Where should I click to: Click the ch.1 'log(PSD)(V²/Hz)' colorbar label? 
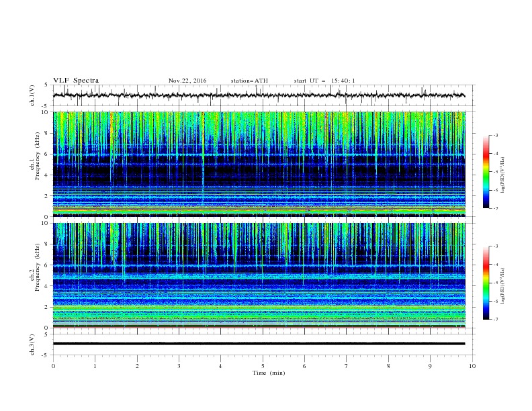pos(503,175)
